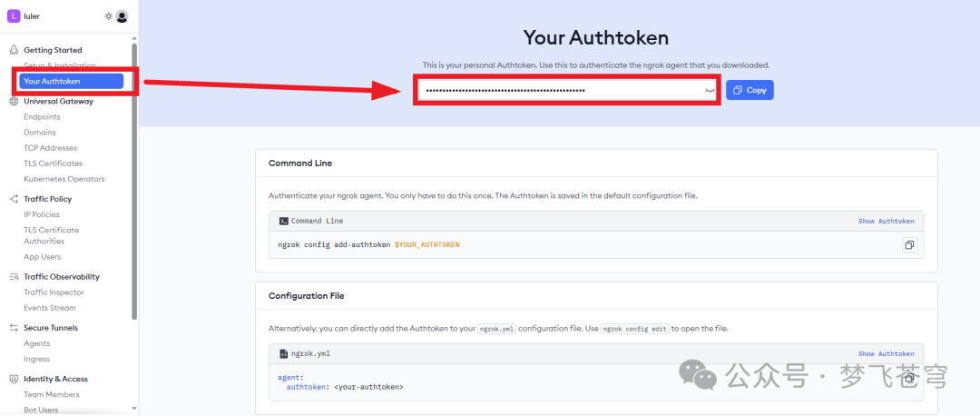
Task: Open App Users page
Action: click(x=42, y=257)
